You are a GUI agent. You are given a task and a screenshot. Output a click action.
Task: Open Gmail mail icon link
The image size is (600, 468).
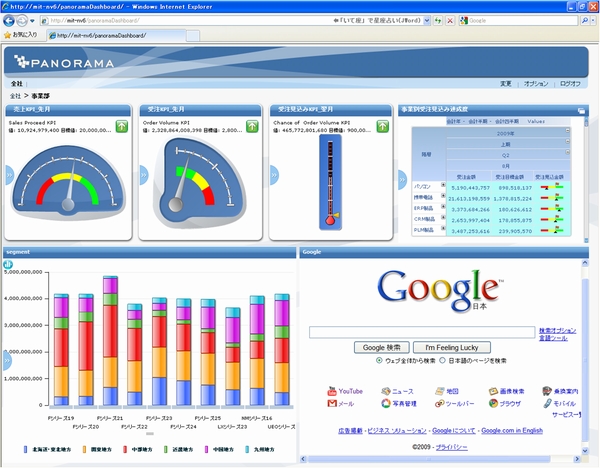coord(332,403)
